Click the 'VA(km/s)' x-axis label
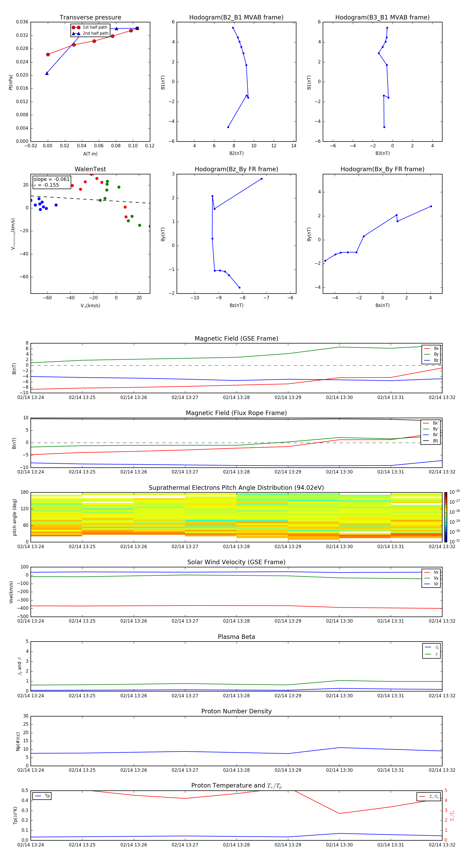This screenshot has height=868, width=473. [x=90, y=306]
